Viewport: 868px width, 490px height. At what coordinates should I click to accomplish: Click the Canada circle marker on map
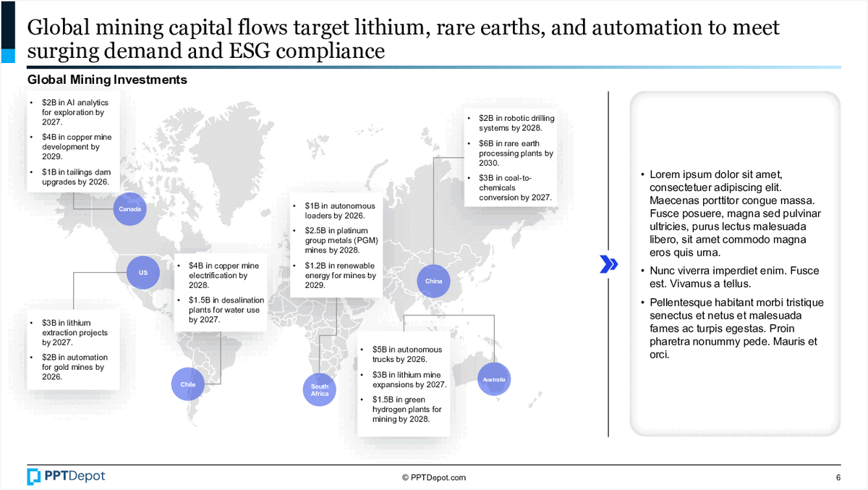click(131, 210)
